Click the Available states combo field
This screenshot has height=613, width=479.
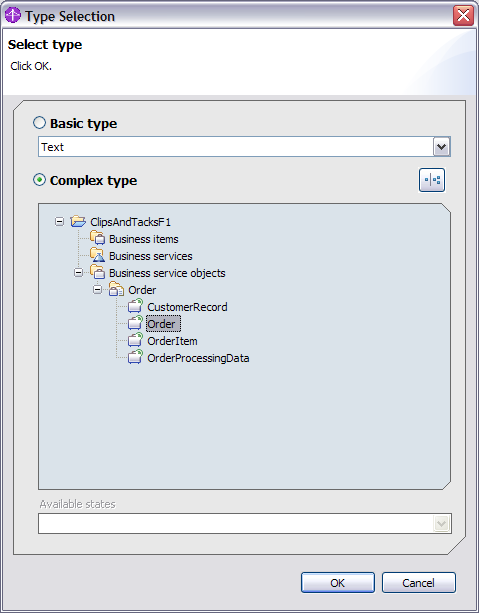(x=245, y=523)
